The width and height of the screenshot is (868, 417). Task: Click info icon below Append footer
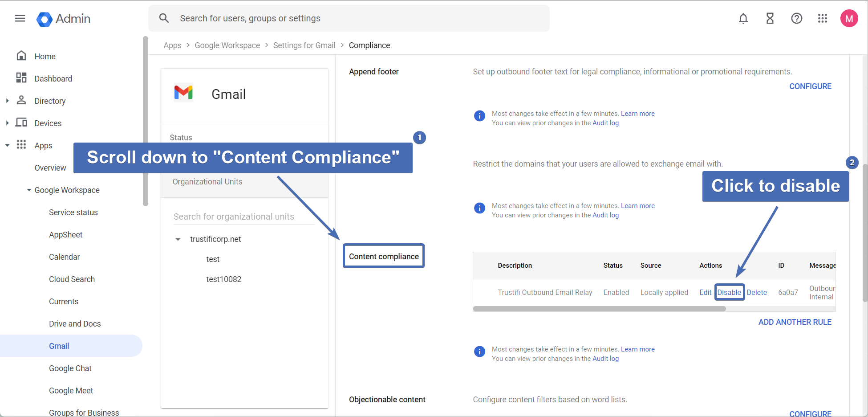click(479, 116)
